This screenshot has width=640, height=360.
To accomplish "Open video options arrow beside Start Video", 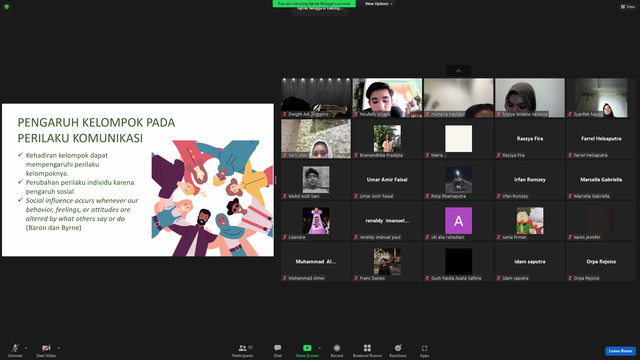I will 58,348.
